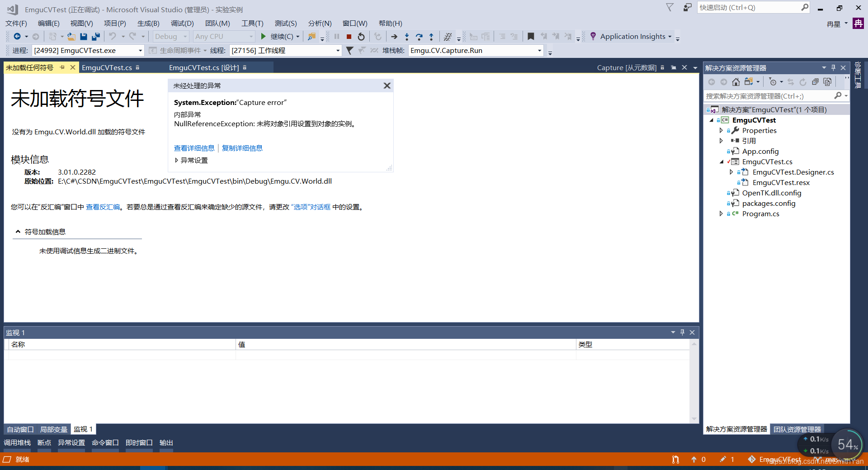Click the notifications flag icon in title bar
The image size is (868, 470).
(670, 7)
